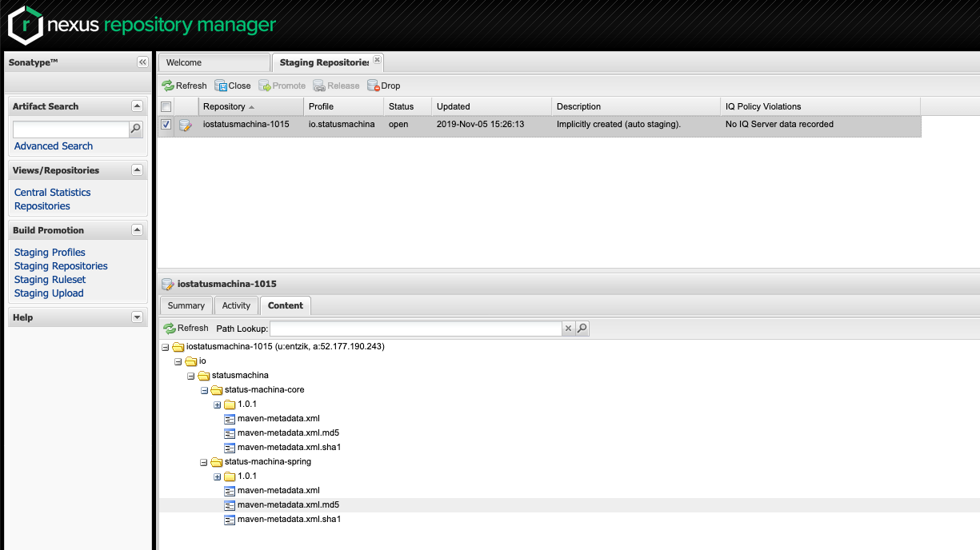Viewport: 980px width, 550px height.
Task: Collapse the Sonatype sidebar panel
Action: [142, 62]
